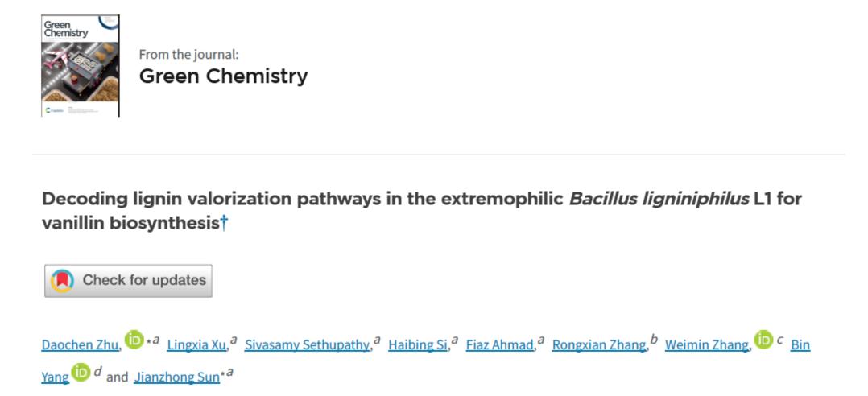Open Weimin Zhang's ORCID iD icon
This screenshot has height=396, width=868.
pos(763,340)
